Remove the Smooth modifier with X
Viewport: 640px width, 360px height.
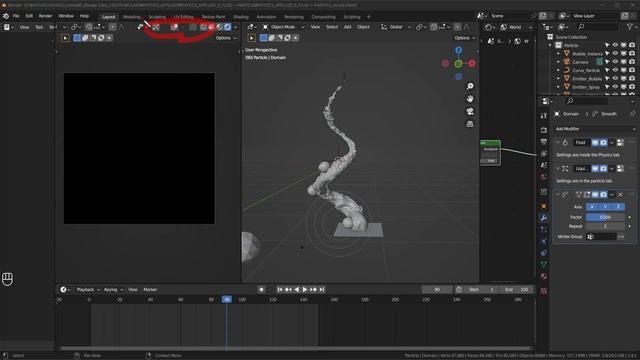point(621,195)
